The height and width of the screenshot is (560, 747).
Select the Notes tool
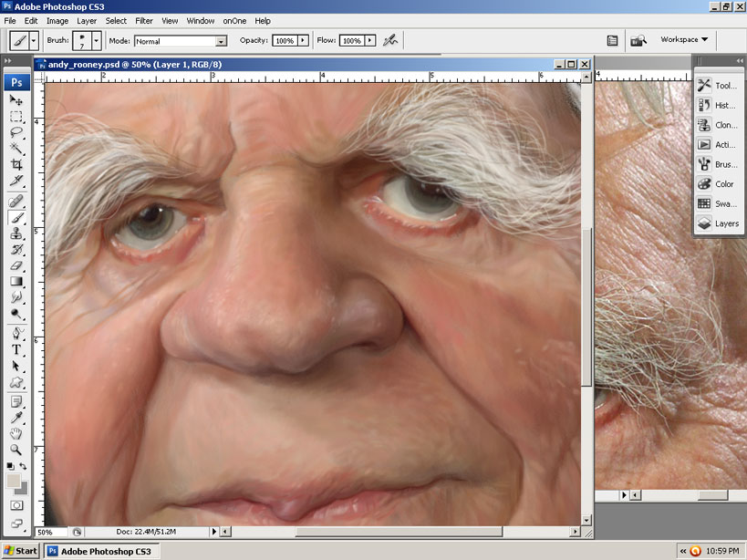click(16, 402)
